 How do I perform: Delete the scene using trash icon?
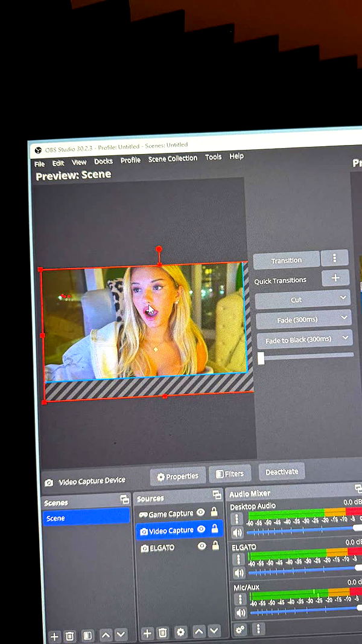pyautogui.click(x=70, y=636)
